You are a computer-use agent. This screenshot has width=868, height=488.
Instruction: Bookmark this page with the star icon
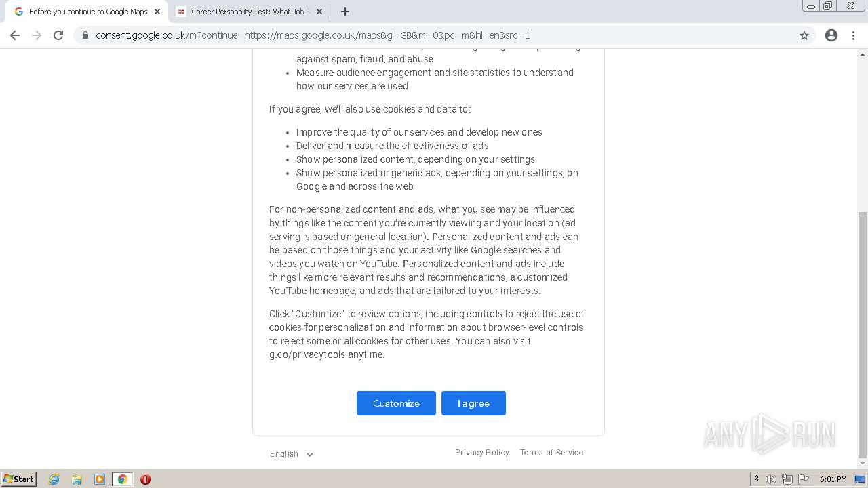pyautogui.click(x=804, y=35)
